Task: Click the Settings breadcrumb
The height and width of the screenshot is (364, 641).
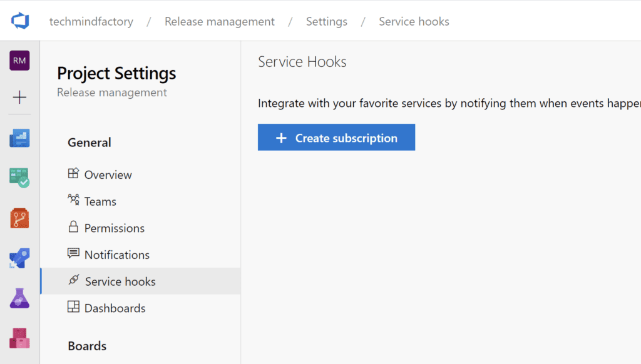Action: [327, 21]
